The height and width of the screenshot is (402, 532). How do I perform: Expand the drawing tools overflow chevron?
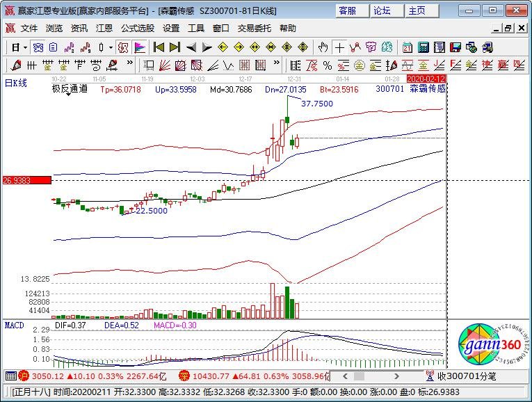click(277, 63)
